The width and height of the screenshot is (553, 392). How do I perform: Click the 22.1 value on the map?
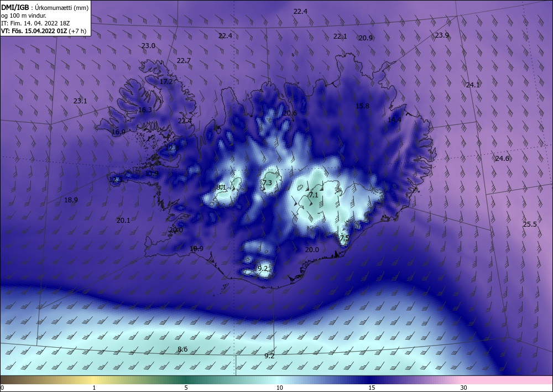[340, 36]
